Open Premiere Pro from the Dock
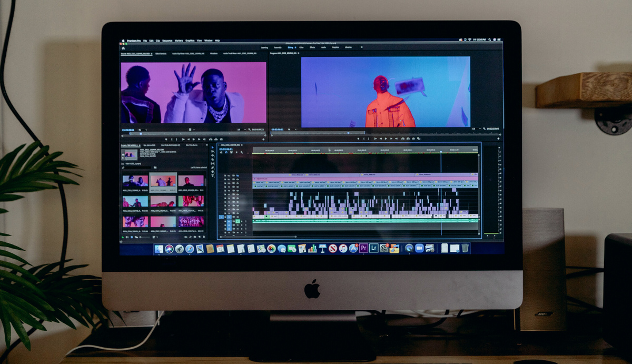632x364 pixels. click(x=363, y=248)
